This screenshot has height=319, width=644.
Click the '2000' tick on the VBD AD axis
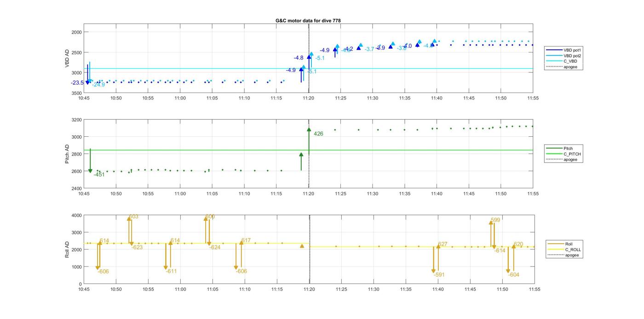click(x=76, y=32)
